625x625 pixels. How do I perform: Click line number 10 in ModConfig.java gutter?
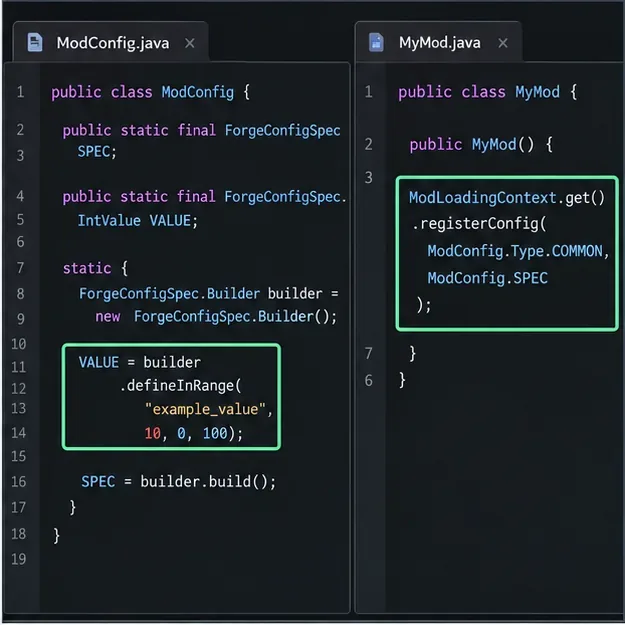pos(19,344)
